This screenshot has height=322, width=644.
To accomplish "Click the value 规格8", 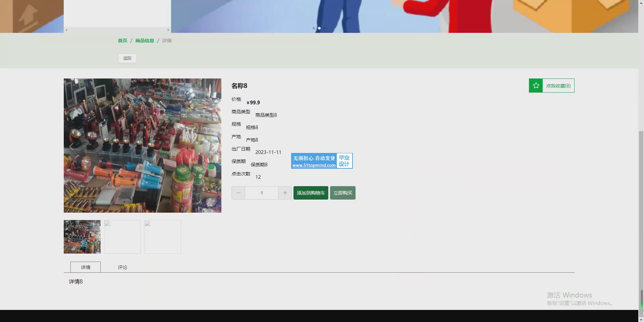I will (252, 127).
